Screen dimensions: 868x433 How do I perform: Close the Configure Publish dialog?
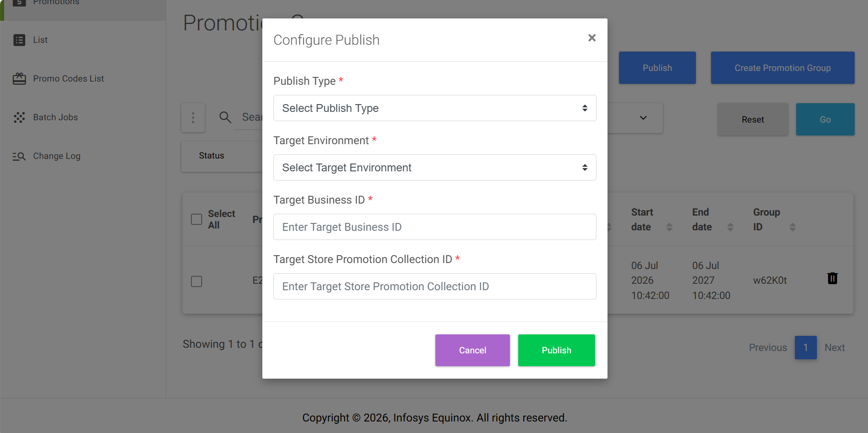pyautogui.click(x=592, y=38)
